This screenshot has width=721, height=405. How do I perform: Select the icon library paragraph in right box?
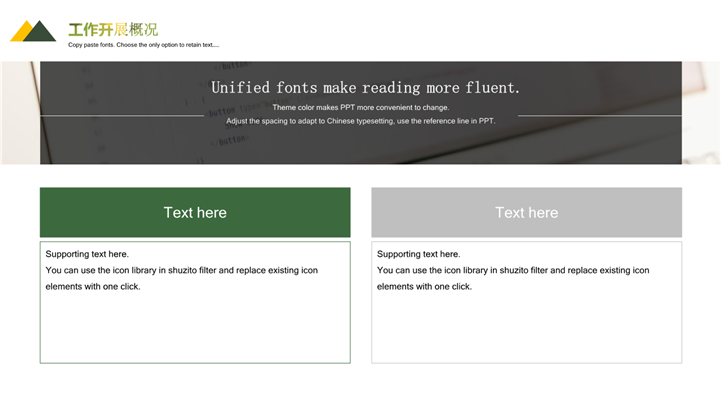point(512,278)
